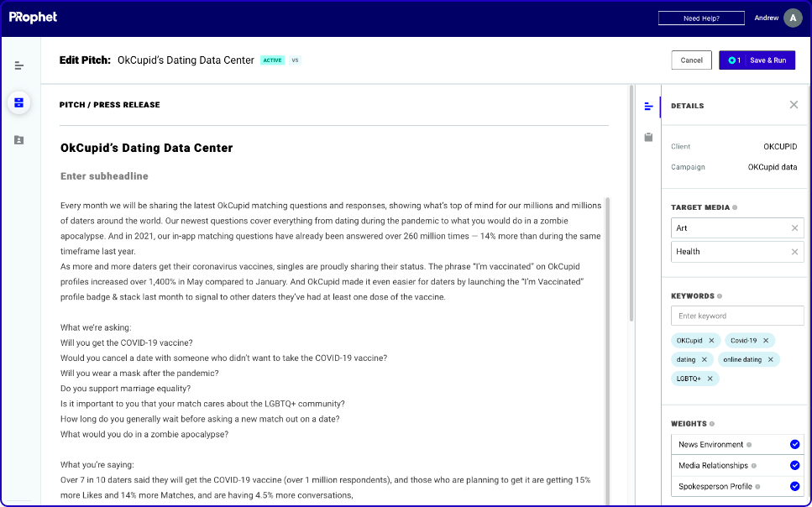Image resolution: width=812 pixels, height=507 pixels.
Task: Close the Details panel
Action: pyautogui.click(x=794, y=105)
